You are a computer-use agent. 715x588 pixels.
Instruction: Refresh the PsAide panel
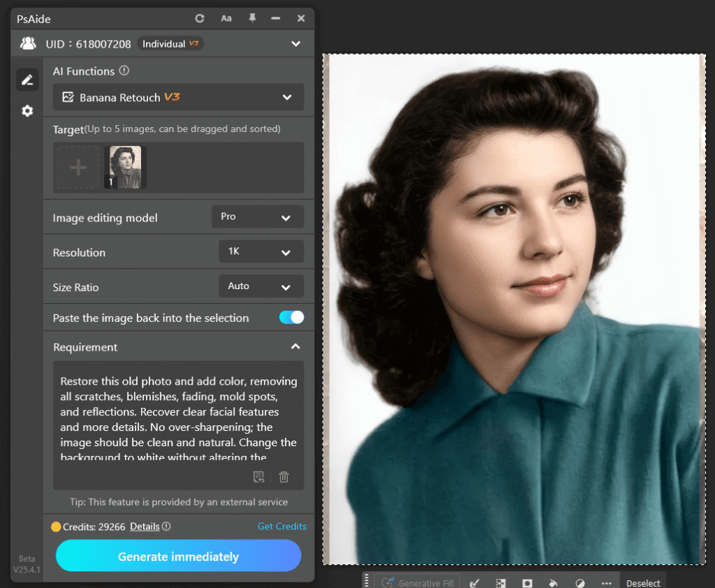[x=200, y=18]
